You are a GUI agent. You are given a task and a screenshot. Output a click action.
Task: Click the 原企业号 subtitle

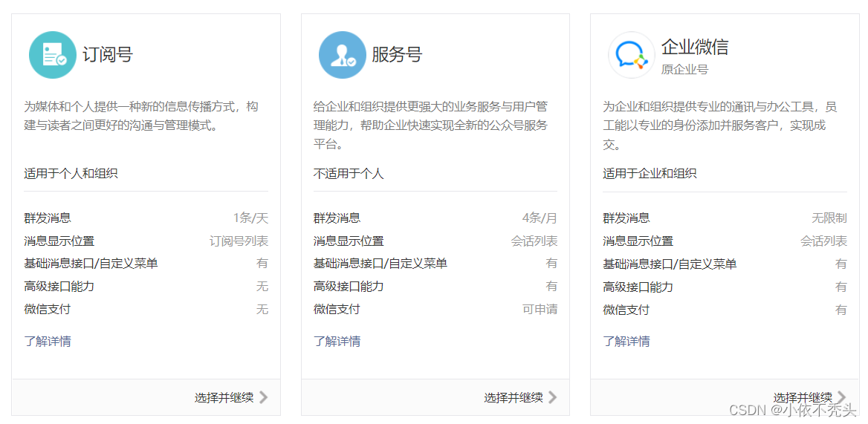click(x=684, y=70)
